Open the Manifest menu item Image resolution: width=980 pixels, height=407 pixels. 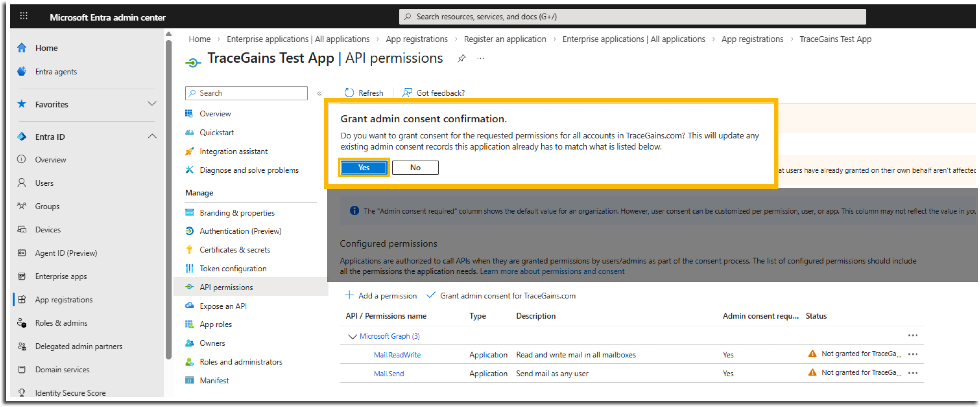pyautogui.click(x=214, y=380)
